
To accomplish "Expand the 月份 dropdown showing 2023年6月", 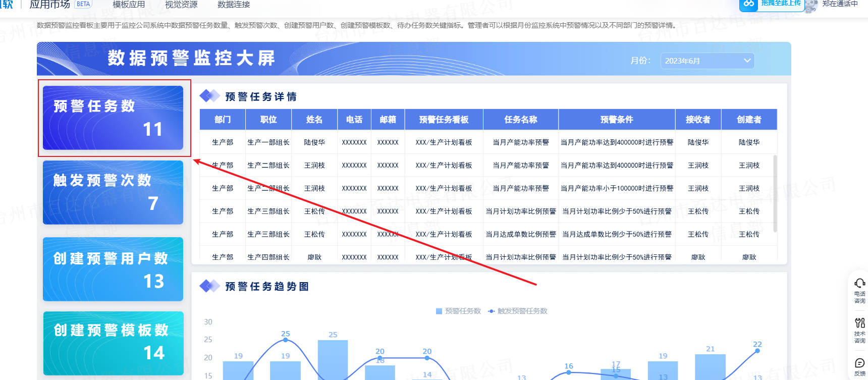I will click(x=707, y=61).
